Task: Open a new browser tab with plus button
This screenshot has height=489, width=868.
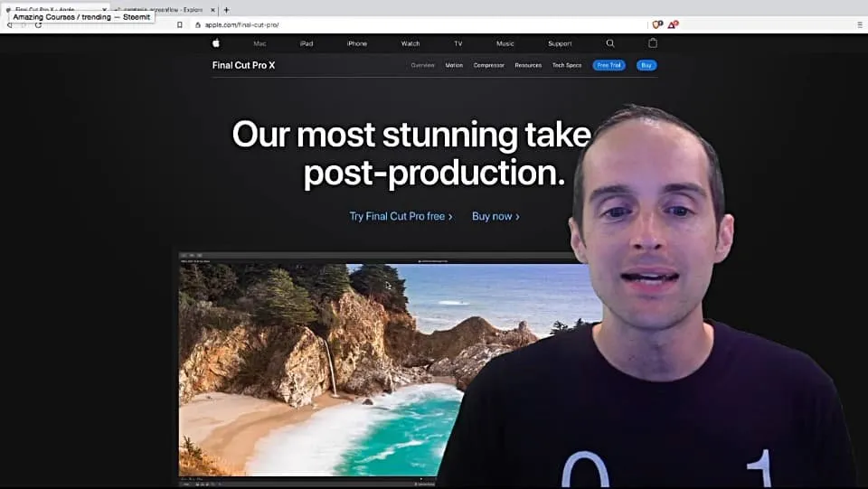Action: click(226, 9)
